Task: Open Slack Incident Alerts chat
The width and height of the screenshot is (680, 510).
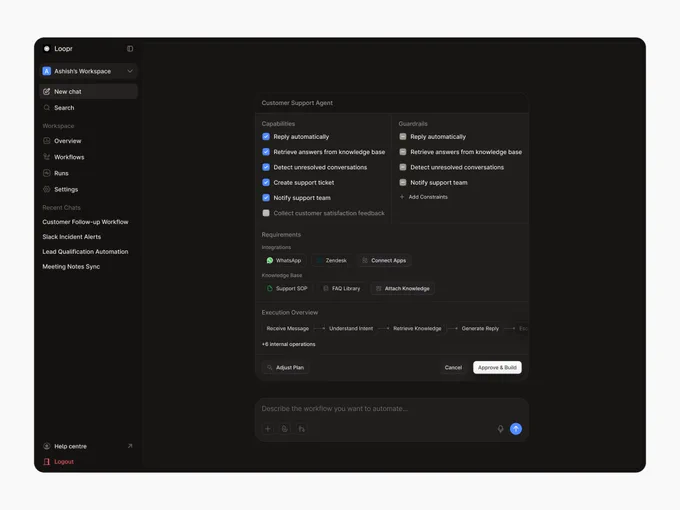Action: click(72, 237)
